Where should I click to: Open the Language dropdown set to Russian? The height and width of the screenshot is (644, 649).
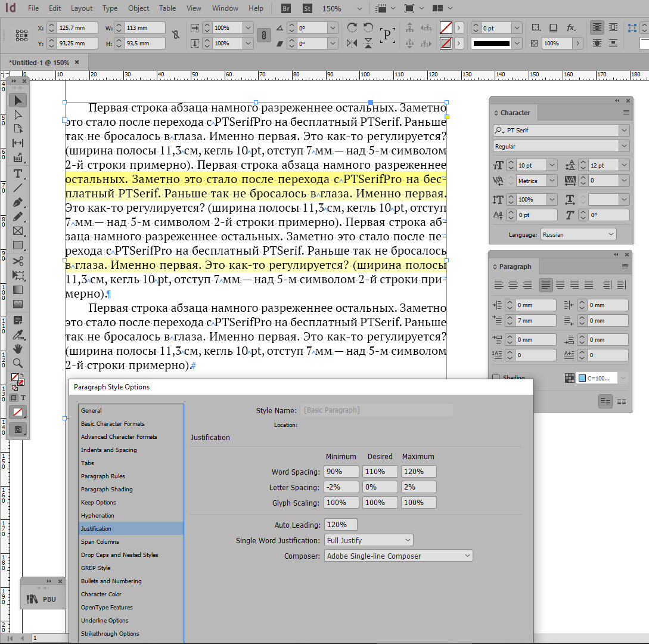pos(578,234)
